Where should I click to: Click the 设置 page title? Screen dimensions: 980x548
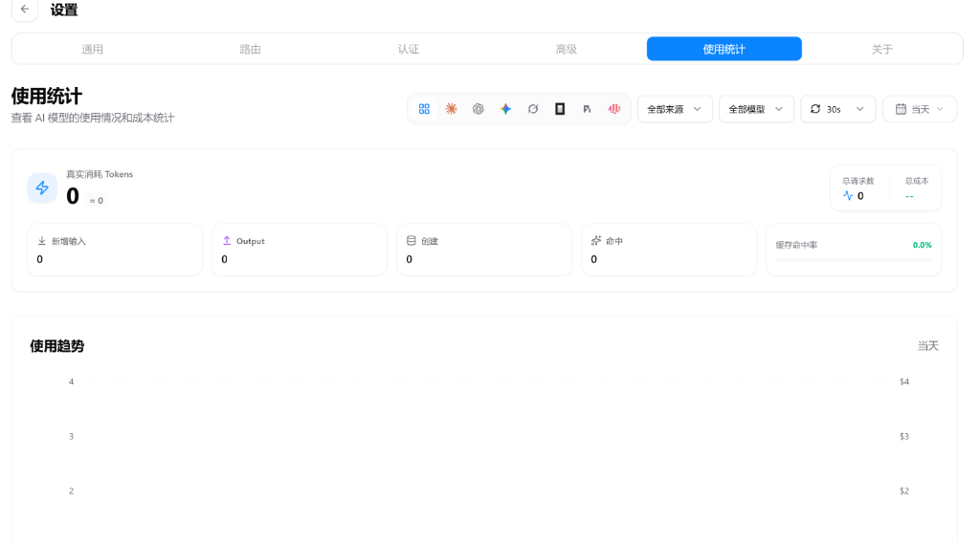[64, 10]
